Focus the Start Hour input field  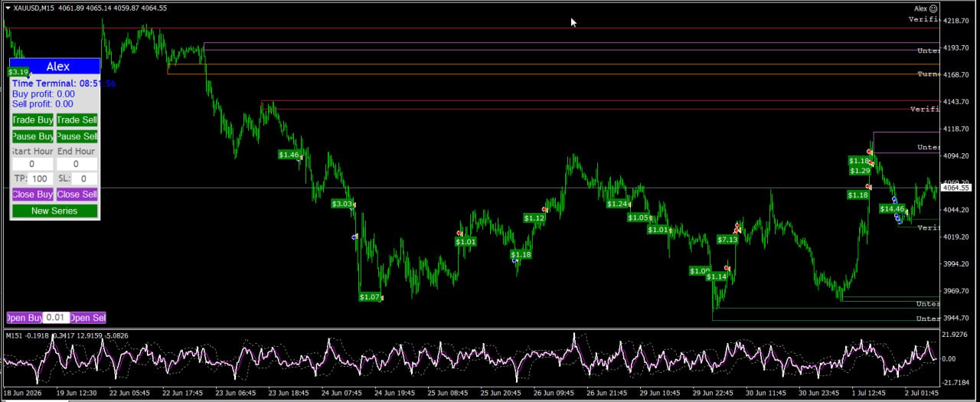click(x=32, y=164)
